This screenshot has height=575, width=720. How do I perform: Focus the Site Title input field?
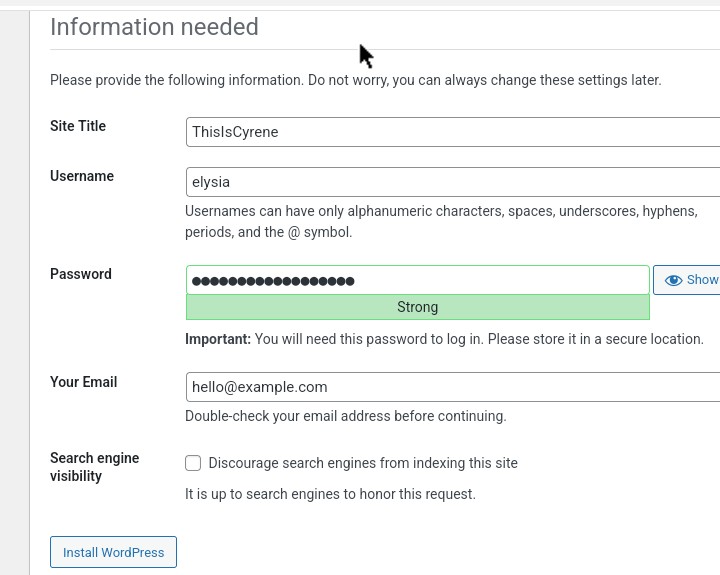click(x=452, y=132)
